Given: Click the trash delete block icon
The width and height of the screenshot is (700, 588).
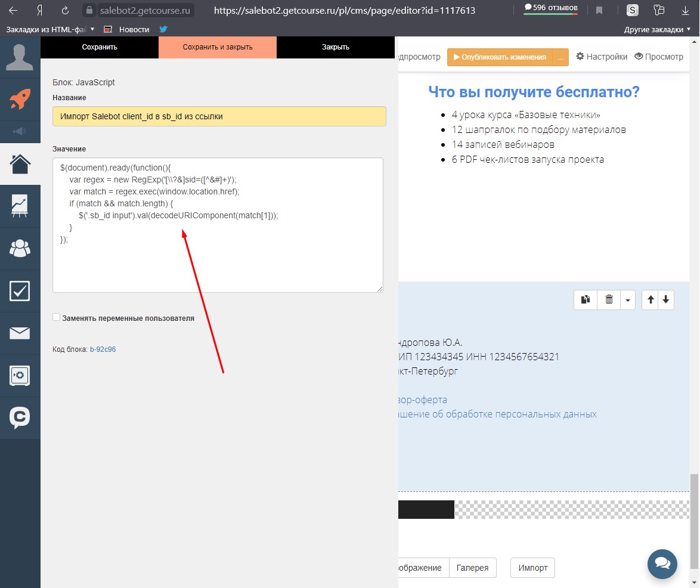Looking at the screenshot, I should tap(609, 300).
